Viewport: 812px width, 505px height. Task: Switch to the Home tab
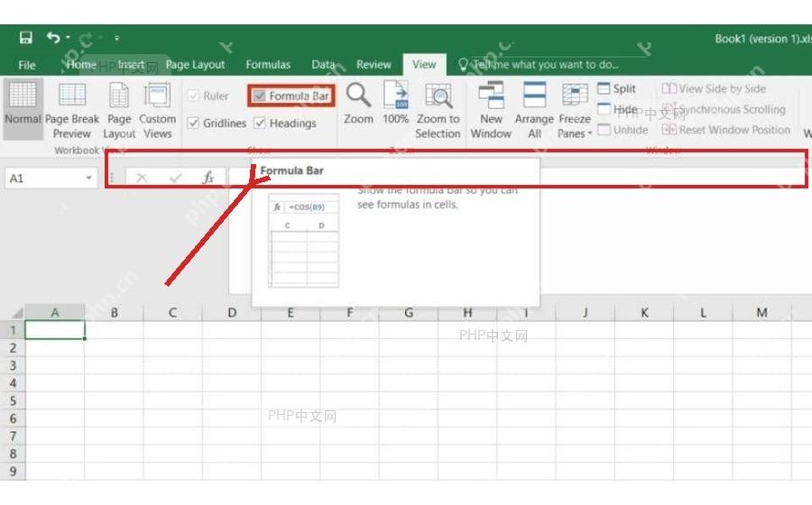pyautogui.click(x=81, y=65)
